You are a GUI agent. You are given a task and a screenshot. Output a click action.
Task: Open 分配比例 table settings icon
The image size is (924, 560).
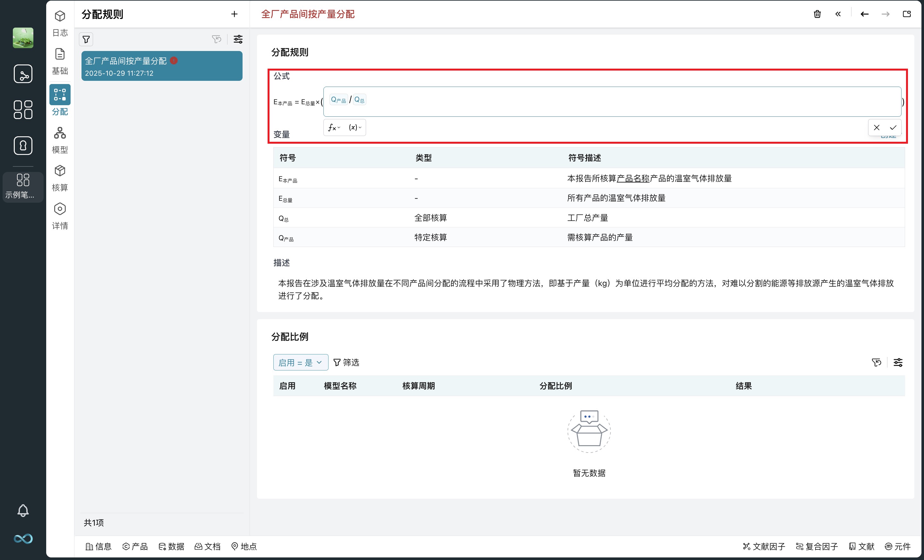898,362
